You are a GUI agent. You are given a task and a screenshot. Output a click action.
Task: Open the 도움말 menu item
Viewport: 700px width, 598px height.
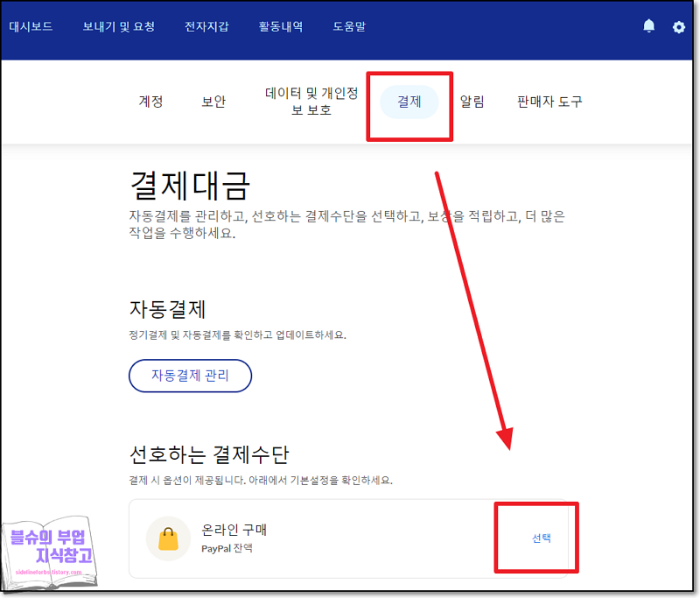(x=349, y=27)
